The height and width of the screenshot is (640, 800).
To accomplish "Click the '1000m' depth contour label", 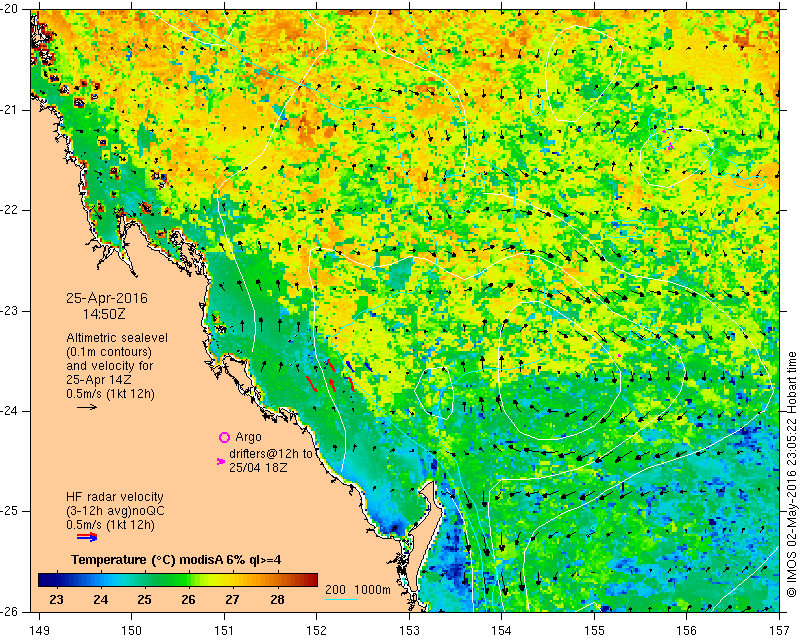I will (x=372, y=589).
